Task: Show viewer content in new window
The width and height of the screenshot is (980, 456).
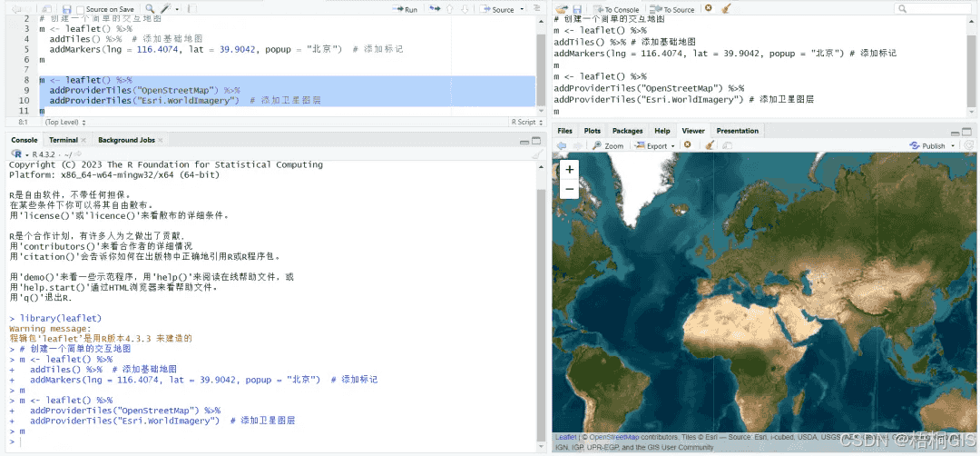Action: point(727,145)
